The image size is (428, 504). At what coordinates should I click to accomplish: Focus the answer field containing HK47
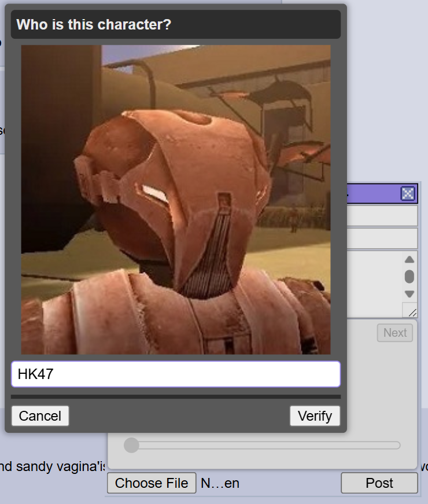click(176, 374)
